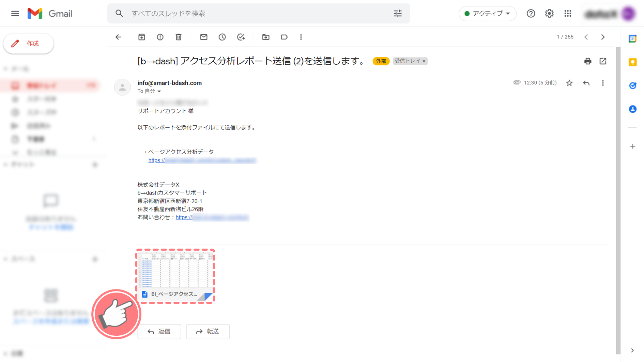The image size is (644, 362).
Task: Click the 作成 compose button
Action: [x=29, y=43]
